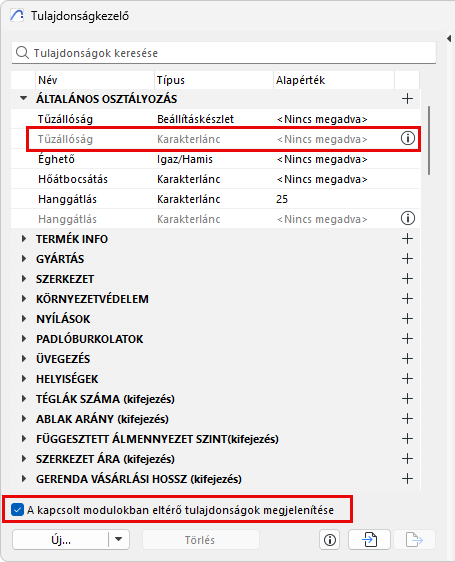
Task: Click the info icon on greyed Hanggátlás row
Action: [x=407, y=218]
